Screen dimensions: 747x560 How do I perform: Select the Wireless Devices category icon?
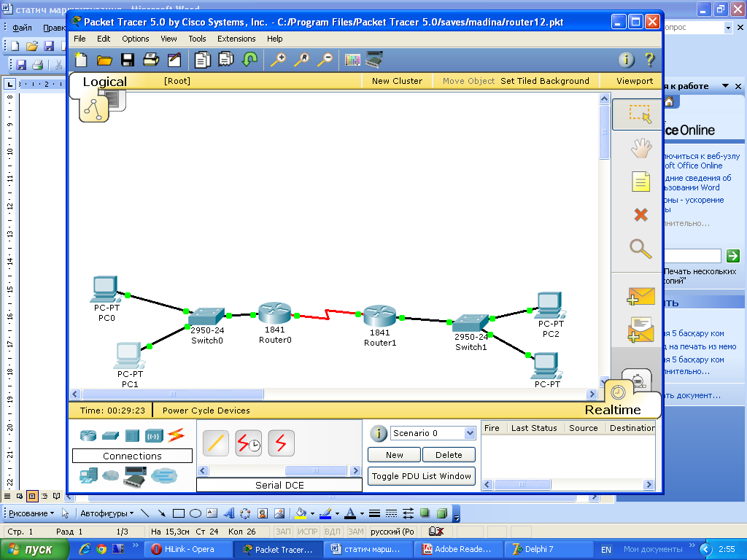click(x=155, y=435)
